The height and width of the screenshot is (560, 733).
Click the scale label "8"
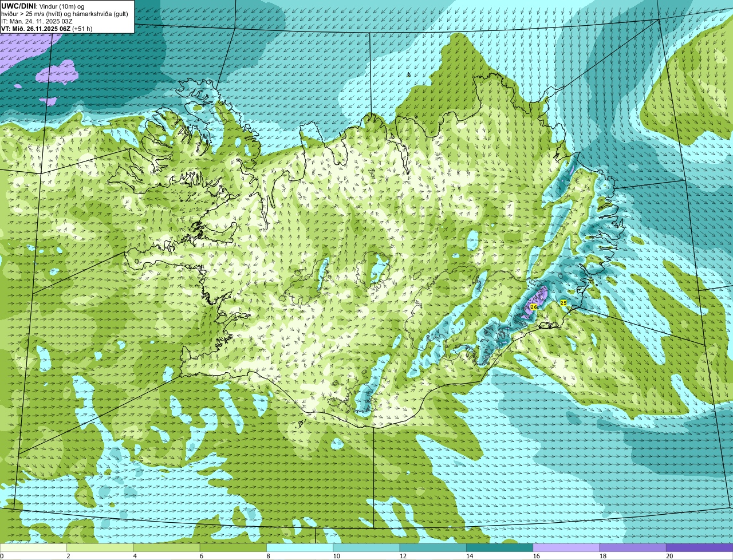click(268, 556)
